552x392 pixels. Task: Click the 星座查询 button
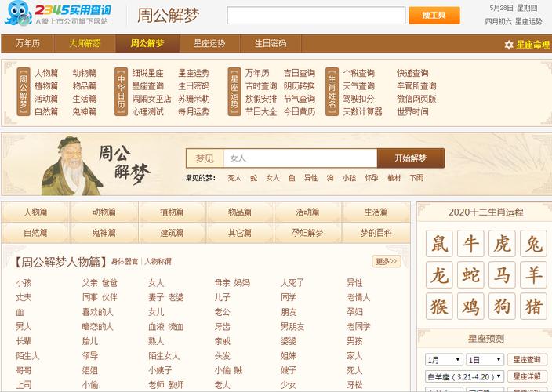click(x=527, y=360)
